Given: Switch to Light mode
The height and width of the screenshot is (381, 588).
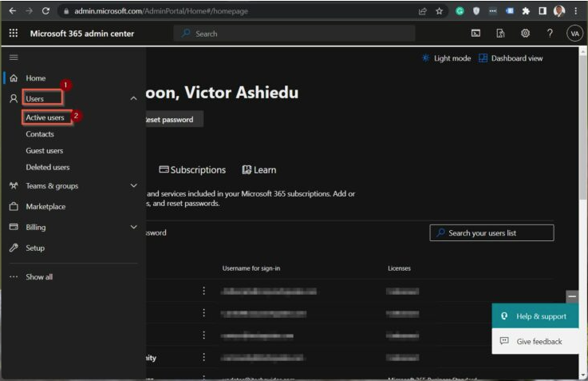Looking at the screenshot, I should [446, 58].
